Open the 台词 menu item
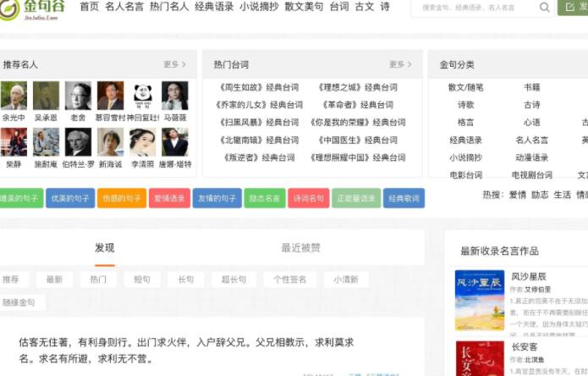Image resolution: width=588 pixels, height=376 pixels. [339, 7]
